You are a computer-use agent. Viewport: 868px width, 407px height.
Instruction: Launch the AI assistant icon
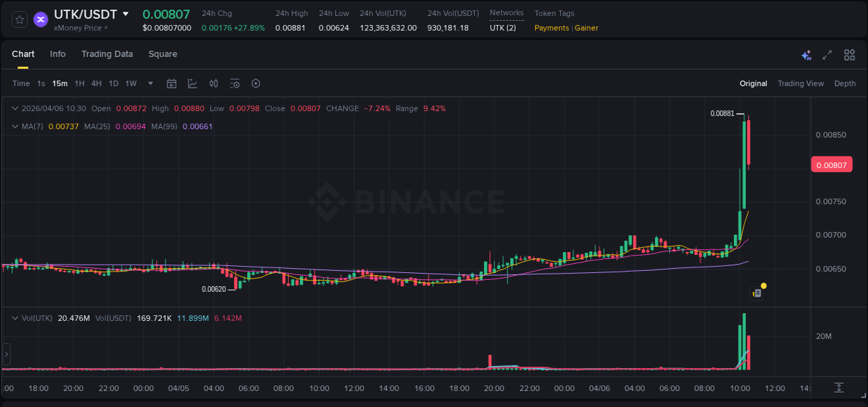click(x=806, y=54)
